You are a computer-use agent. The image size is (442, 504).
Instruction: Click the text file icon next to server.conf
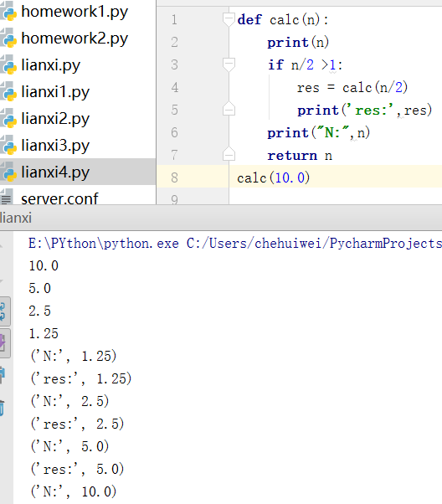pyautogui.click(x=7, y=197)
